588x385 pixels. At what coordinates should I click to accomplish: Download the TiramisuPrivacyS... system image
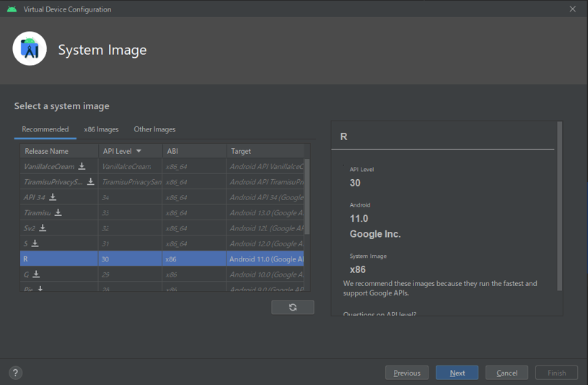(91, 182)
